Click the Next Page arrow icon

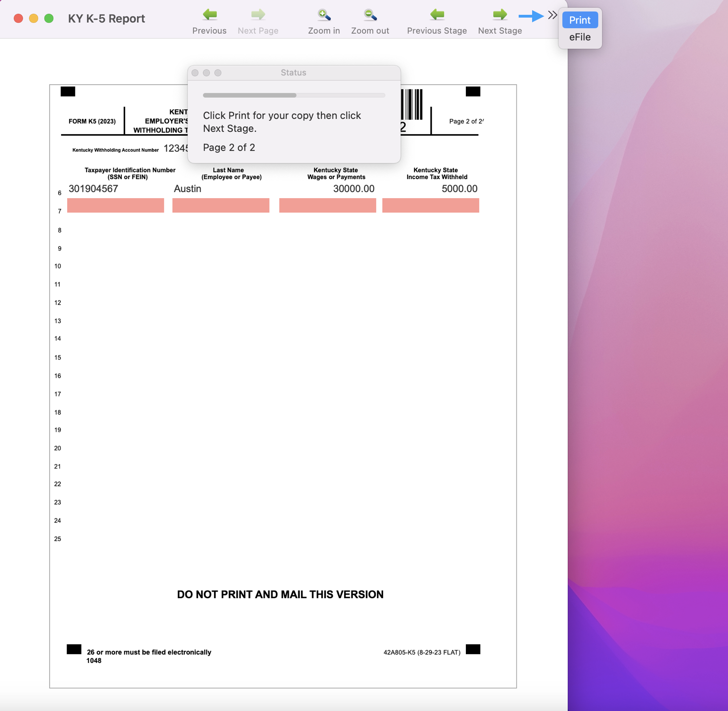pyautogui.click(x=258, y=15)
